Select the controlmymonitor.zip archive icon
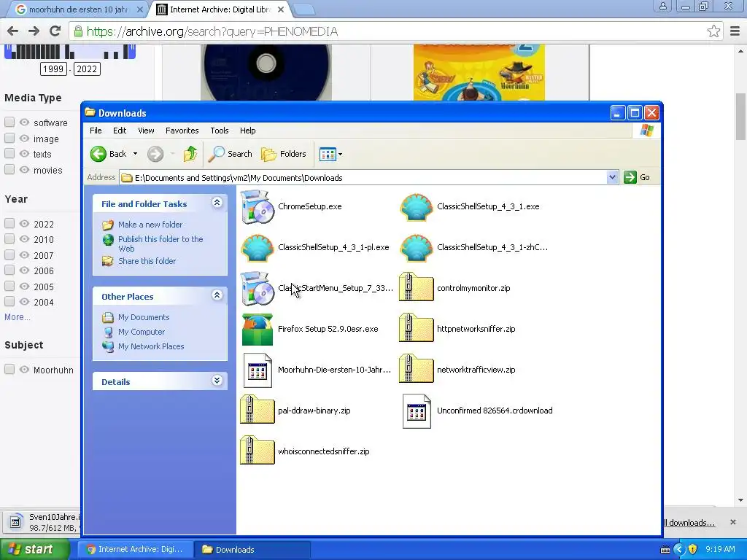This screenshot has height=560, width=747. [x=417, y=287]
